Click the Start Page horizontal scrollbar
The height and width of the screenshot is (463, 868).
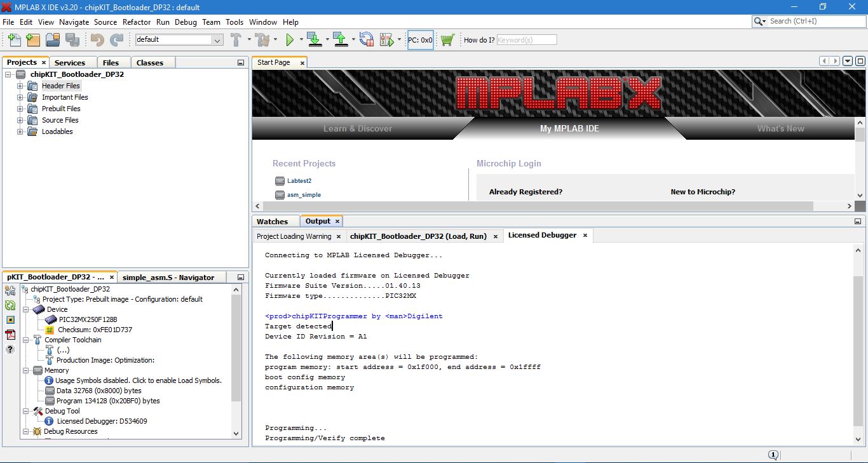[538, 206]
